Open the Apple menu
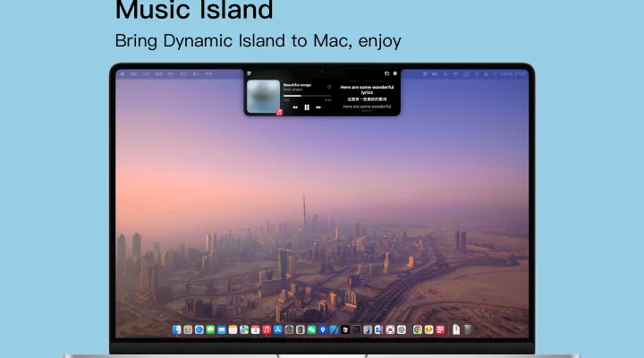The width and height of the screenshot is (644, 358). coord(123,74)
